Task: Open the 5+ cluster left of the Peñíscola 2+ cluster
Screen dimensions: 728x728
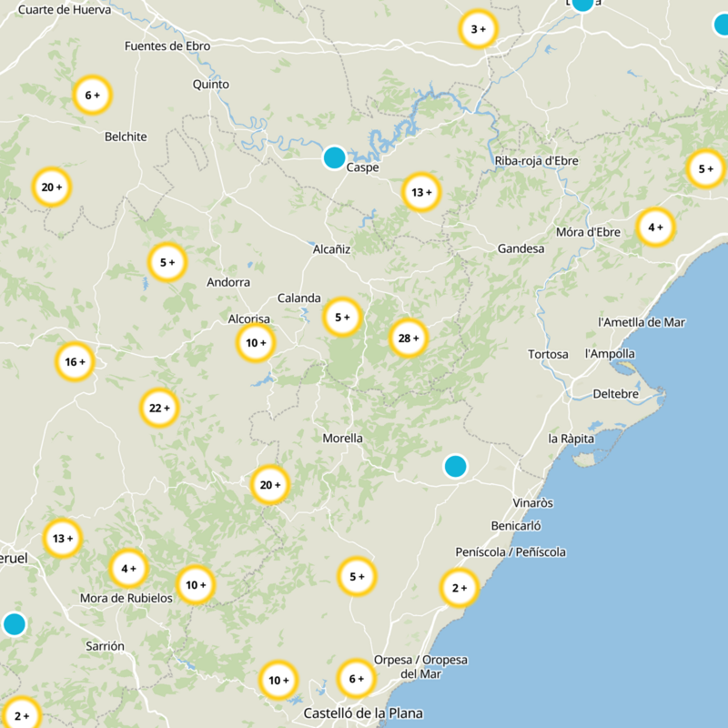Action: tap(357, 576)
